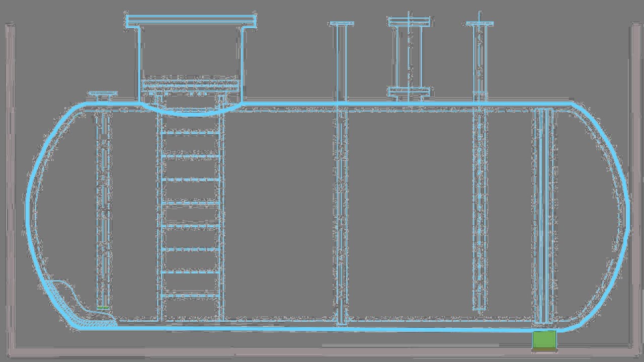Select the wide manway cover plate on top

point(191,21)
